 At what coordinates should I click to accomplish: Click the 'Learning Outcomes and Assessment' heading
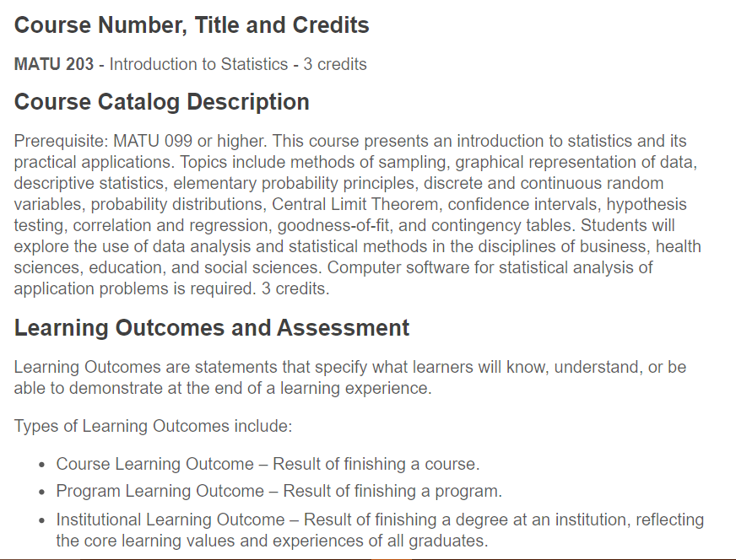[x=212, y=328]
